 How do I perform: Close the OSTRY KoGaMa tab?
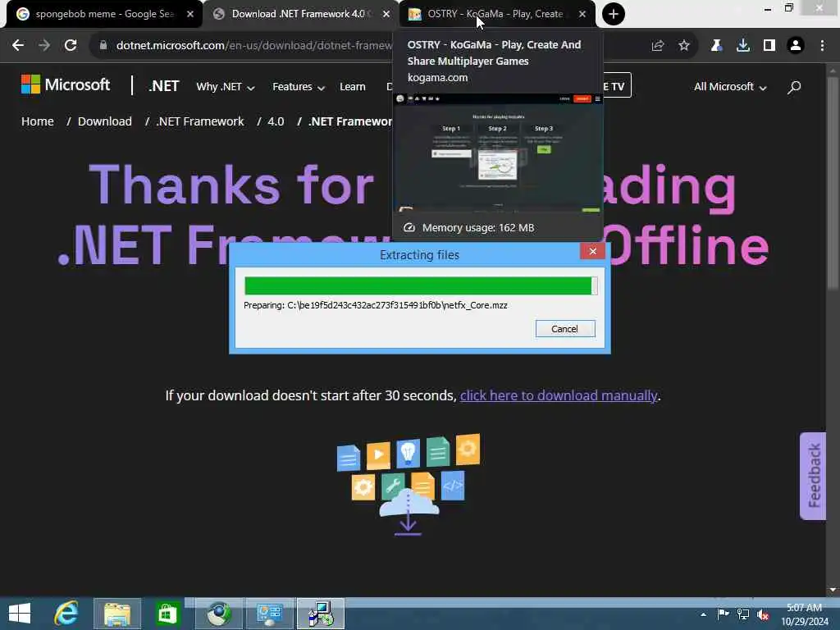coord(582,15)
